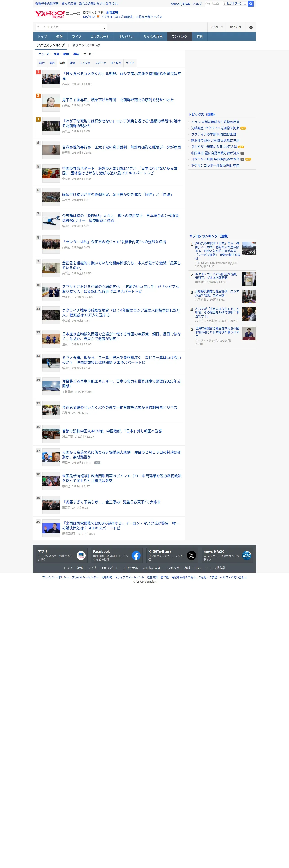The width and height of the screenshot is (289, 868).
Task: Open the X (Twitter) icon in footer
Action: (192, 555)
